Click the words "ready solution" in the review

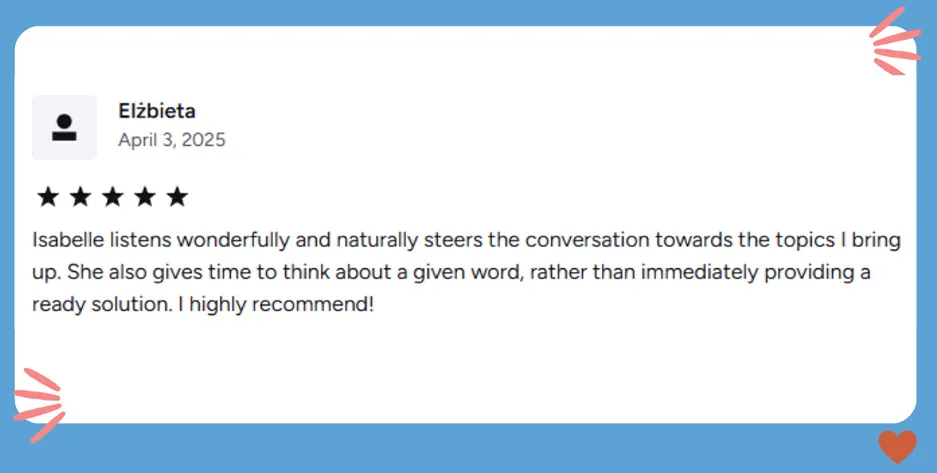point(104,303)
